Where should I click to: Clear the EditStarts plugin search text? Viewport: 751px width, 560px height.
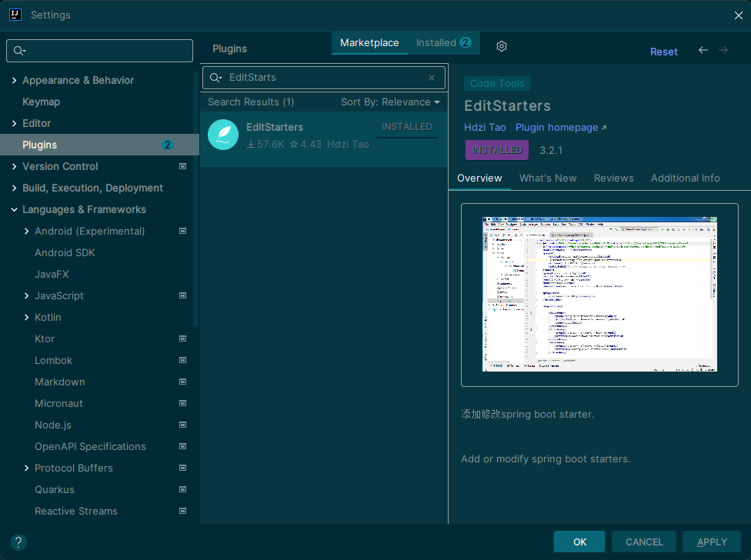pos(432,78)
